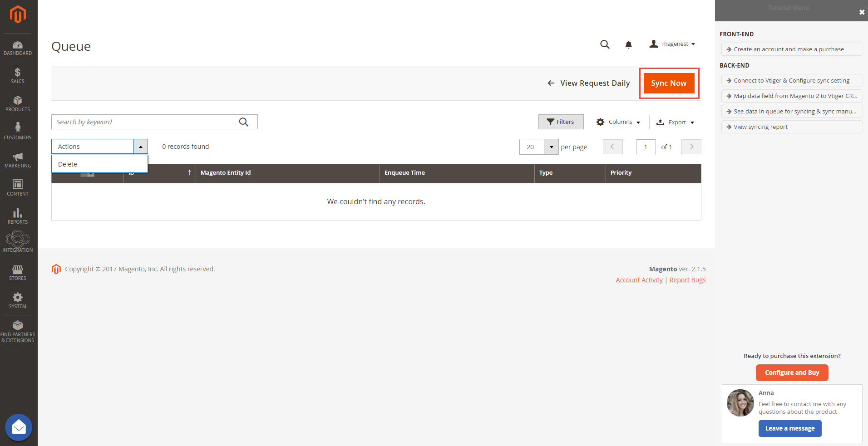This screenshot has width=868, height=446.
Task: Click the notifications bell icon
Action: 628,44
